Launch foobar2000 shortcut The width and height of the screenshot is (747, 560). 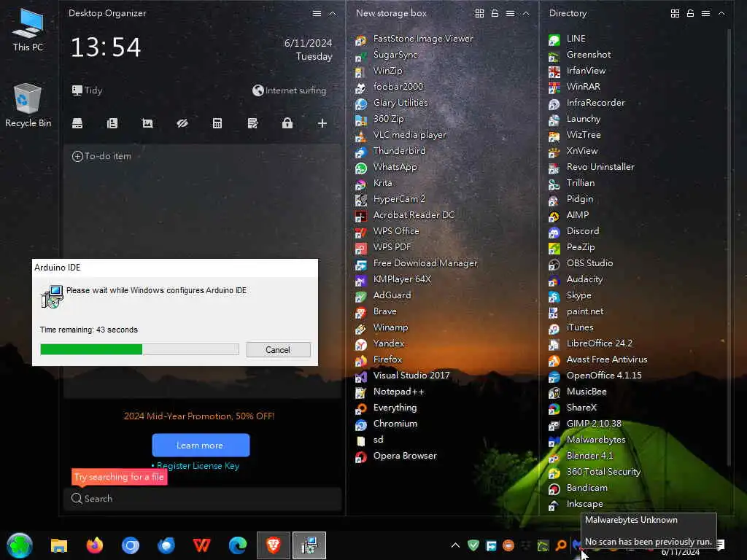click(x=390, y=87)
